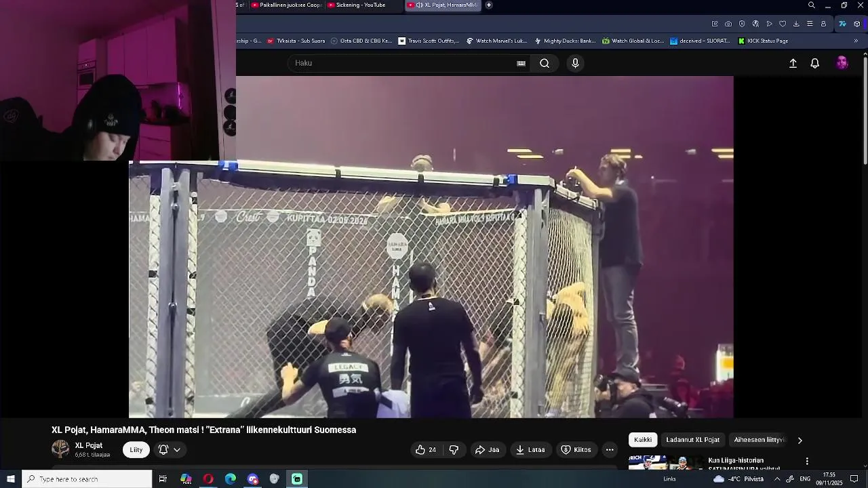868x488 pixels.
Task: Click the heart bookmark icon in toolbar
Action: pyautogui.click(x=783, y=24)
